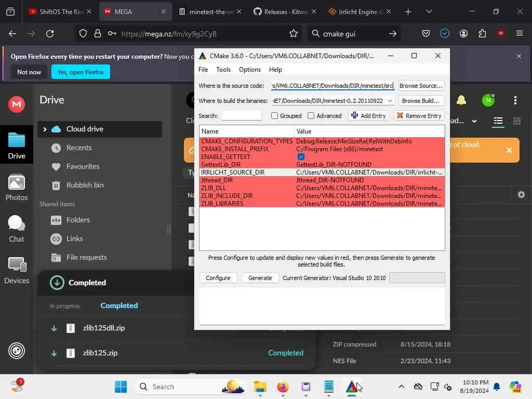Click the CMake taskbar icon
The width and height of the screenshot is (532, 399).
[x=352, y=387]
